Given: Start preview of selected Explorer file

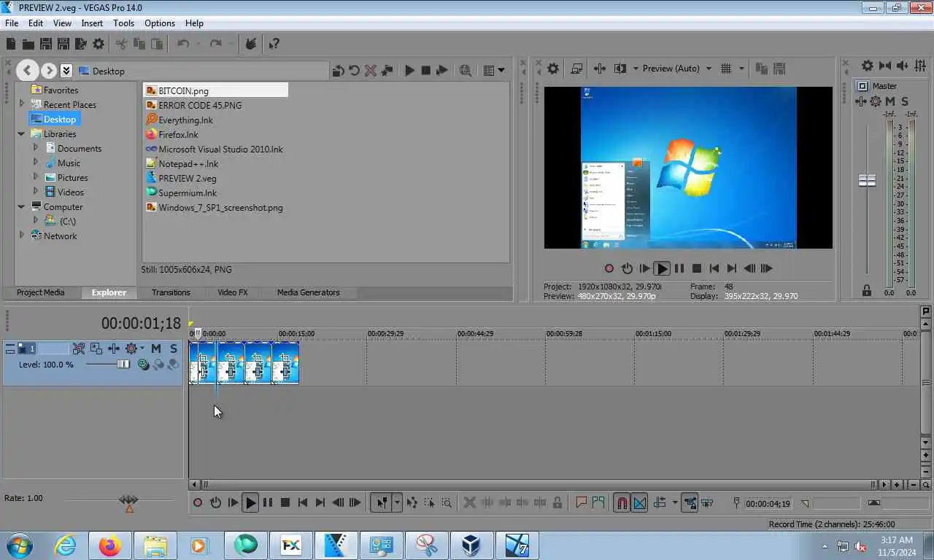Looking at the screenshot, I should (x=409, y=71).
